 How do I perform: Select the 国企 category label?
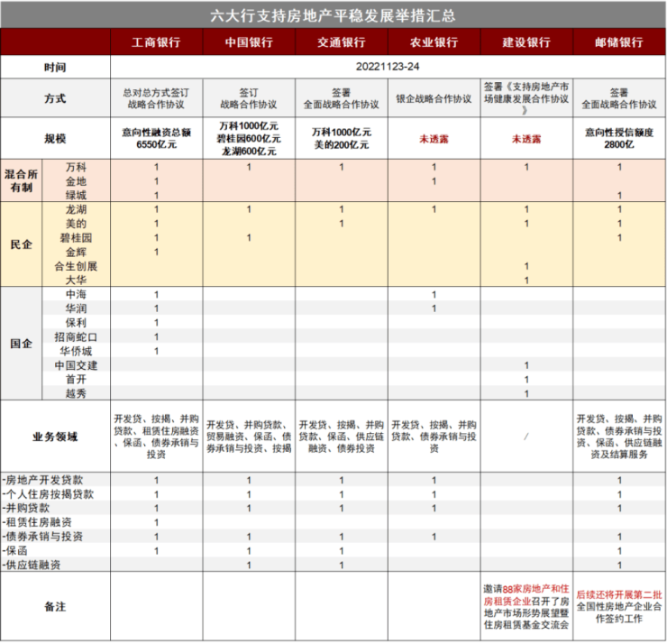click(x=22, y=344)
